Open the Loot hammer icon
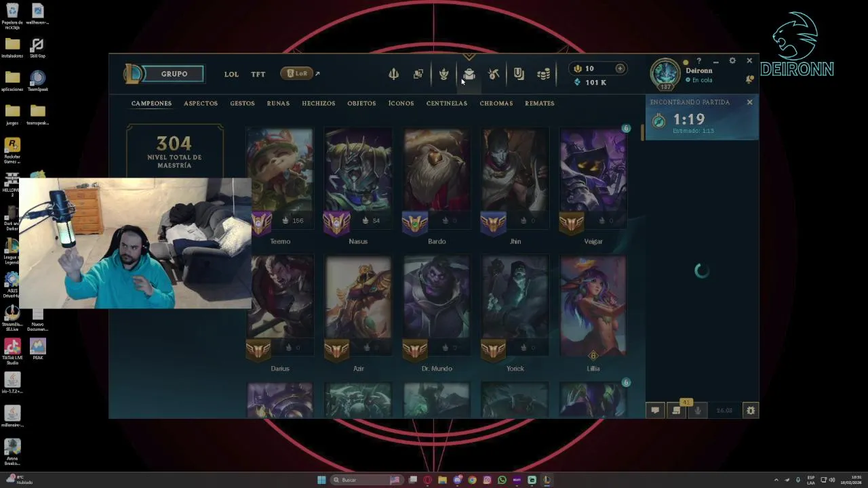This screenshot has width=868, height=488. 494,74
